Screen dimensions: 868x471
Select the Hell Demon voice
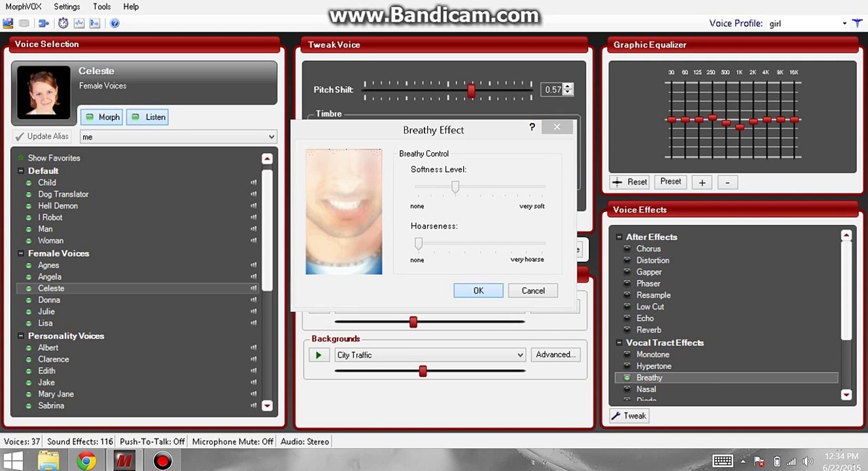coord(58,205)
